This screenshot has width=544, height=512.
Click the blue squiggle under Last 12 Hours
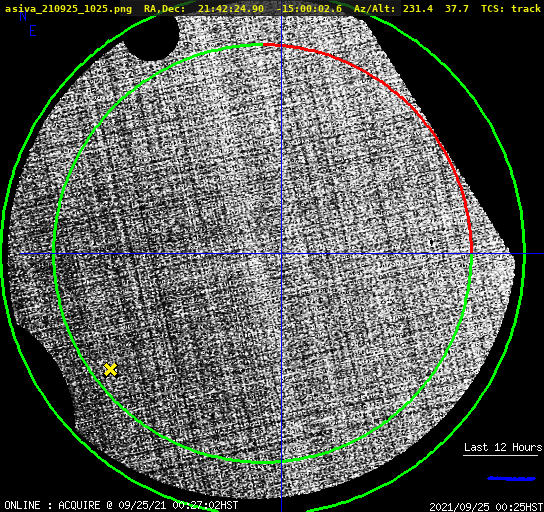tap(511, 478)
